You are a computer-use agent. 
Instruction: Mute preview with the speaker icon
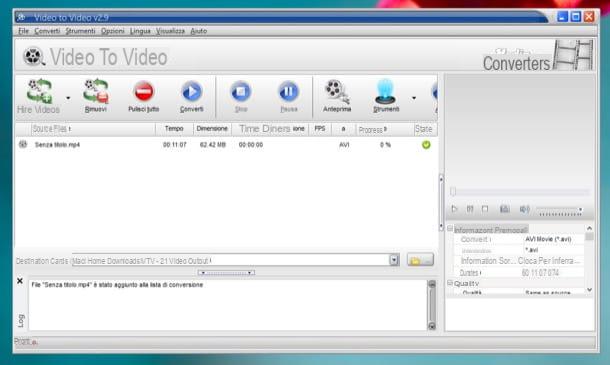[524, 209]
